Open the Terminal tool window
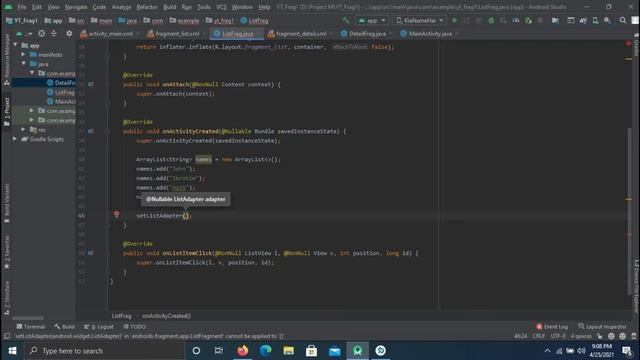 point(31,327)
